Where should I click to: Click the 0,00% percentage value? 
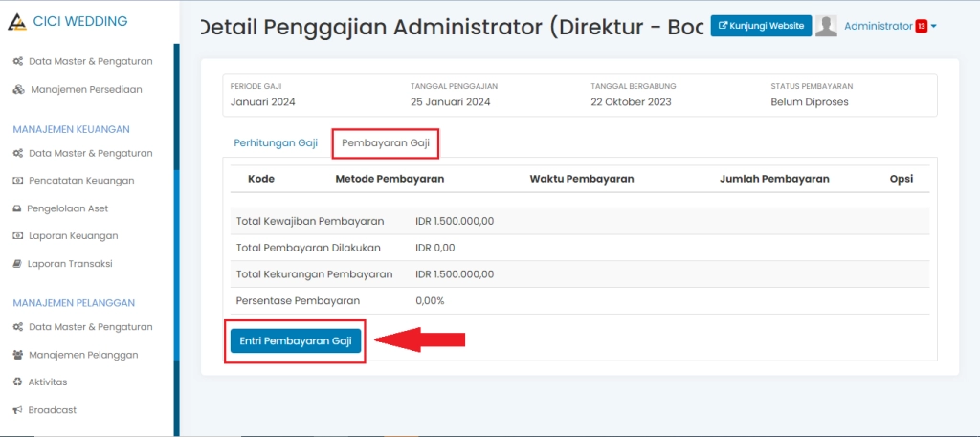click(430, 300)
